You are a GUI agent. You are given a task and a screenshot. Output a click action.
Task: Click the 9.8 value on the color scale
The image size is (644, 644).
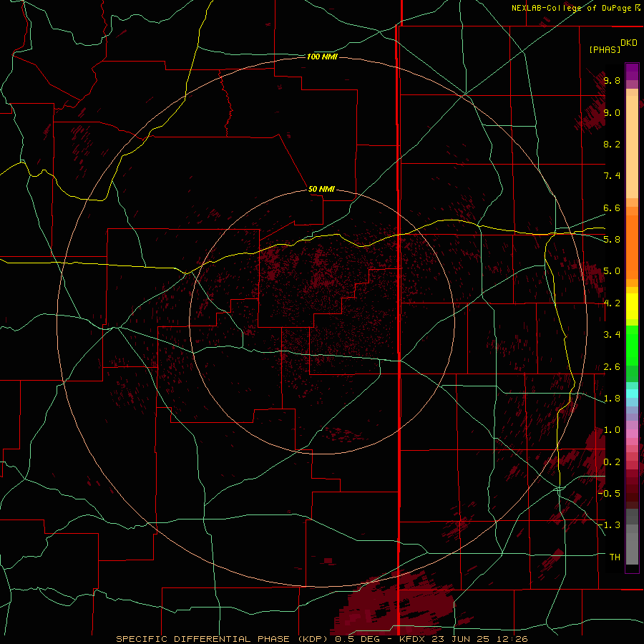pos(612,80)
